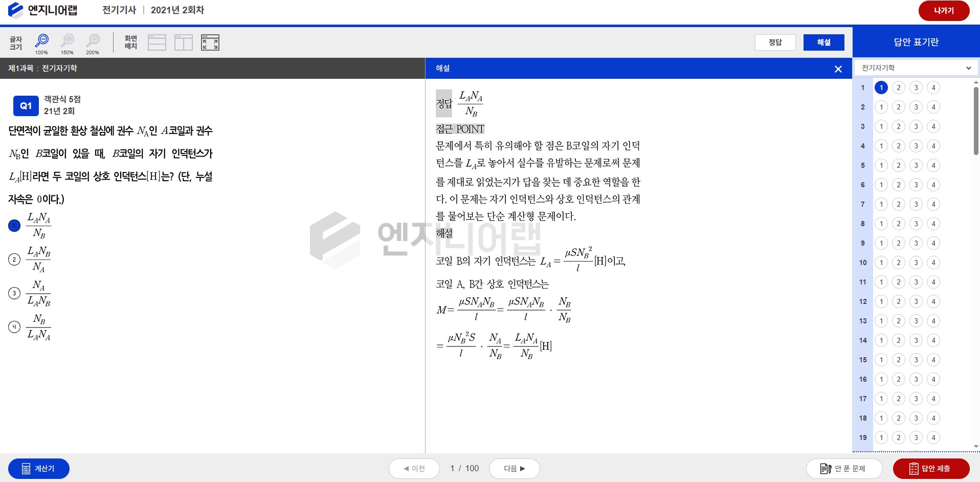Image resolution: width=980 pixels, height=482 pixels.
Task: Open the 계산기 calculator
Action: [39, 469]
